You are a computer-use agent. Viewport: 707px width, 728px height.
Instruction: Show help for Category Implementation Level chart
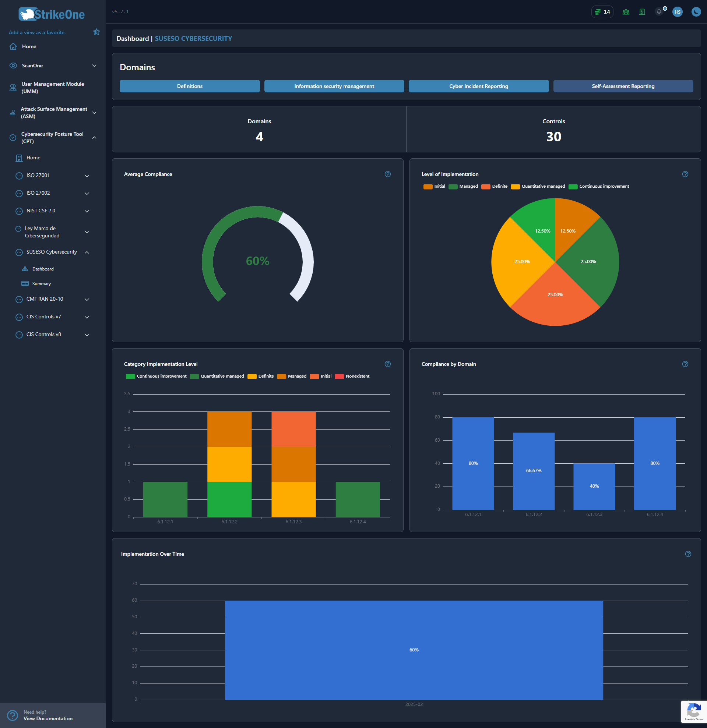(387, 364)
